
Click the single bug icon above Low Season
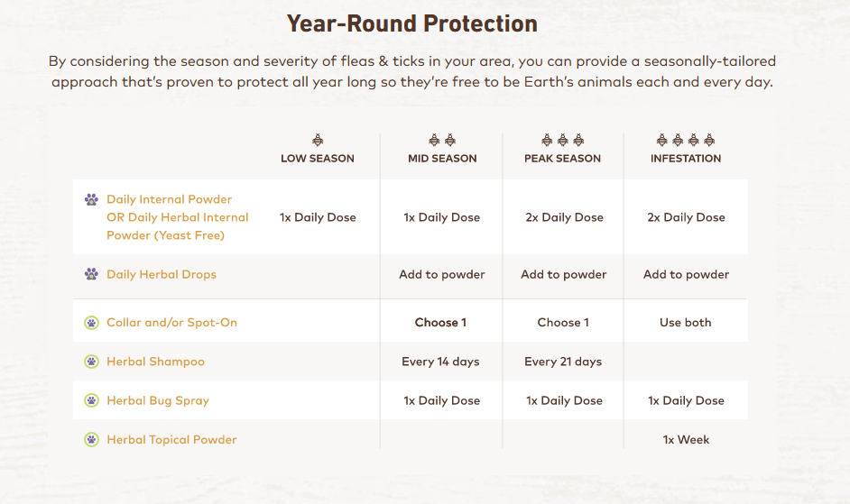(x=318, y=140)
